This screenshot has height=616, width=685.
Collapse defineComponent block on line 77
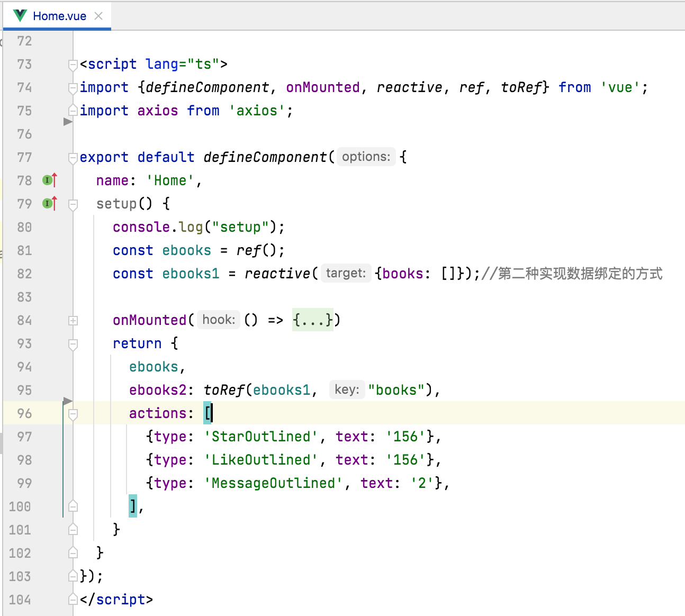click(73, 158)
